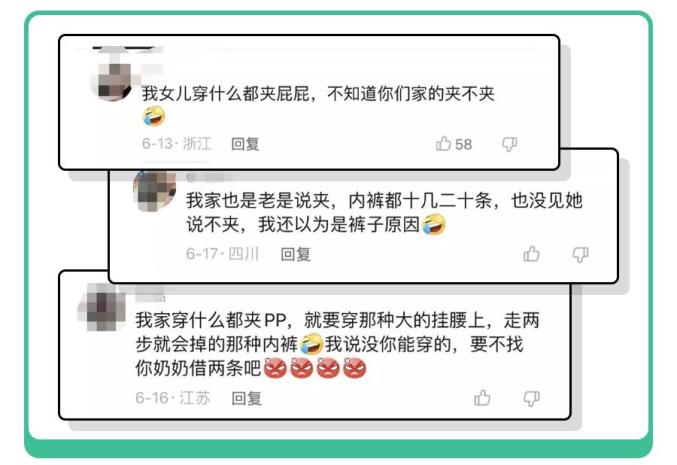
Task: Open the avatar of the 四川 commenter
Action: point(155,191)
